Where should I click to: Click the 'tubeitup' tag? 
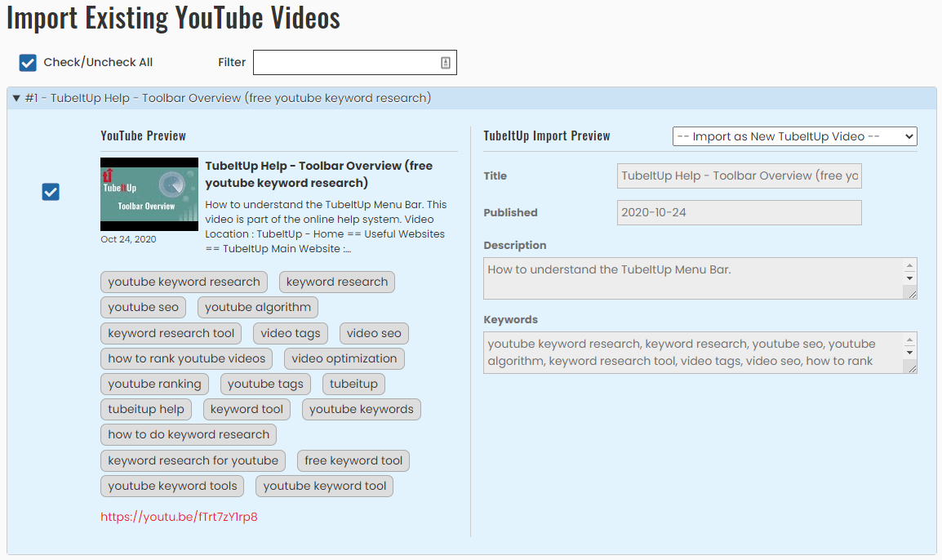tap(353, 384)
